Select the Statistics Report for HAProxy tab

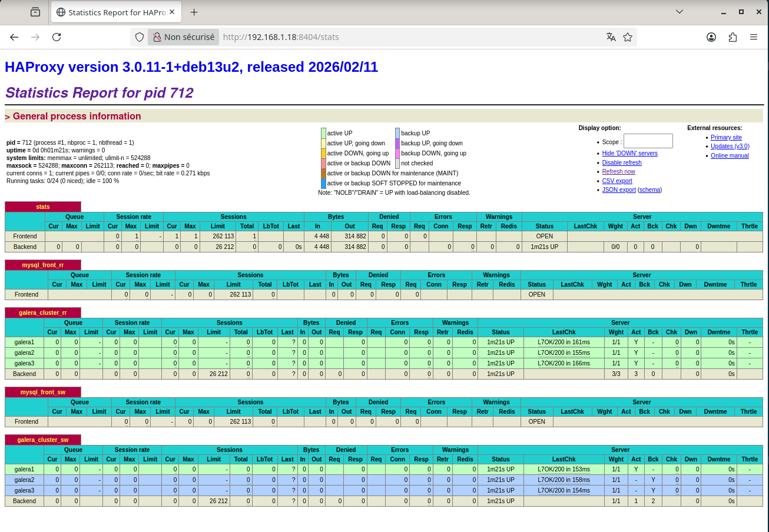coord(117,12)
